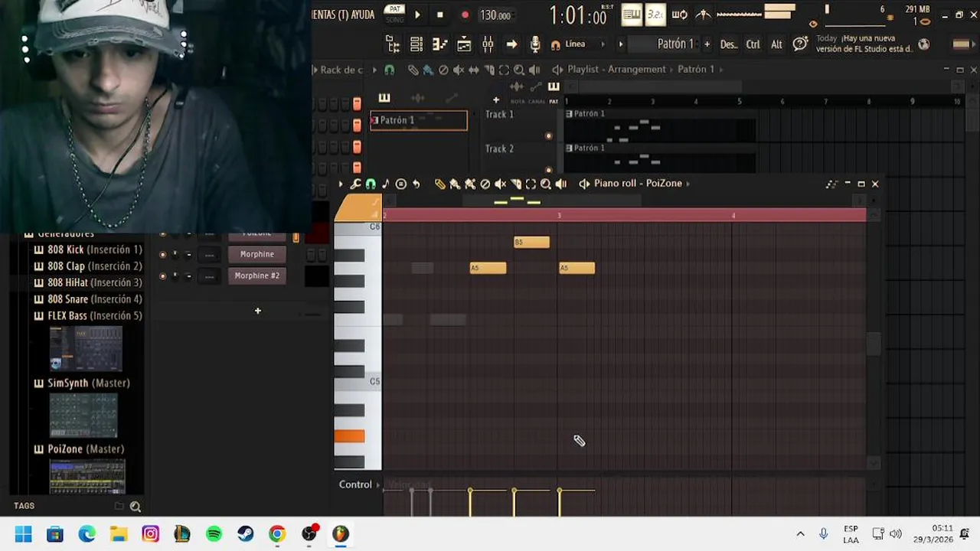This screenshot has width=980, height=551.
Task: Expand arrow after Piano roll - PoiZone title
Action: pos(688,184)
